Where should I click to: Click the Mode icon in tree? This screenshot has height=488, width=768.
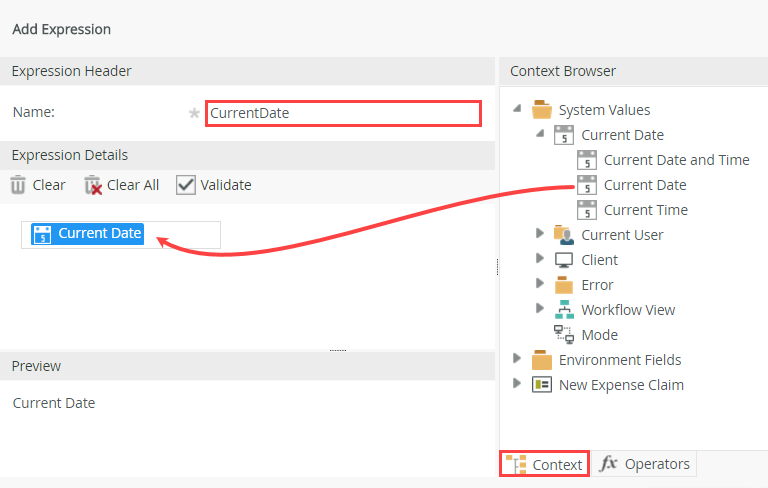point(564,335)
